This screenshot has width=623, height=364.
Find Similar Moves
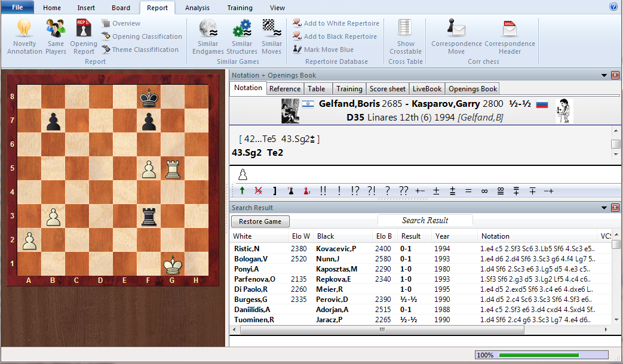(x=272, y=36)
